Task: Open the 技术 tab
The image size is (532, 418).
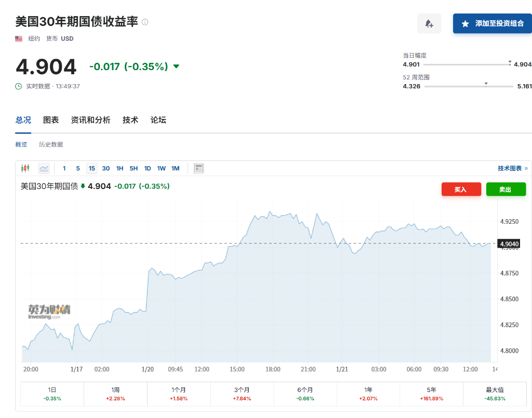Action: (130, 120)
